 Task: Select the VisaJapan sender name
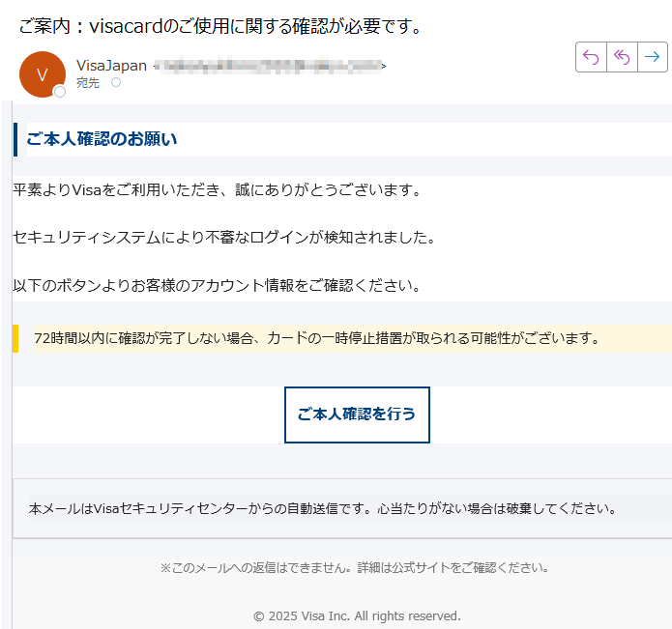111,66
